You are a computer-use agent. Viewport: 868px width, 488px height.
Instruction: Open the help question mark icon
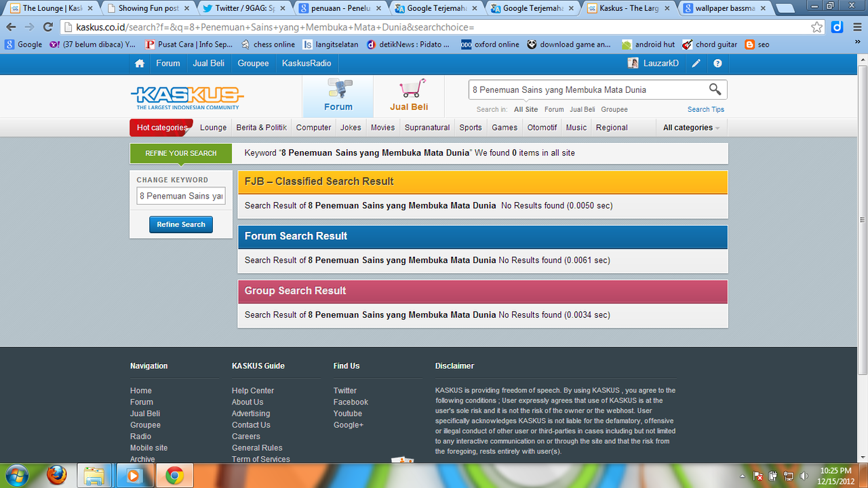coord(717,63)
